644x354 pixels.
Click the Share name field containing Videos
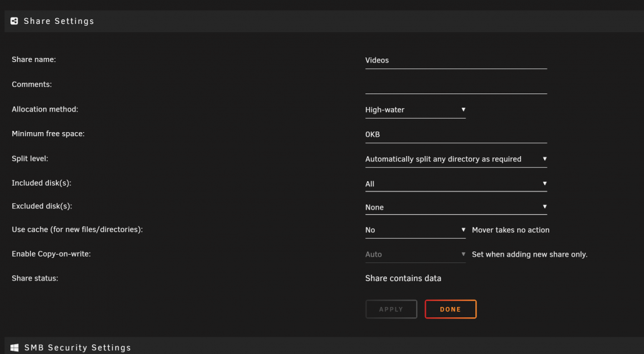pyautogui.click(x=456, y=61)
